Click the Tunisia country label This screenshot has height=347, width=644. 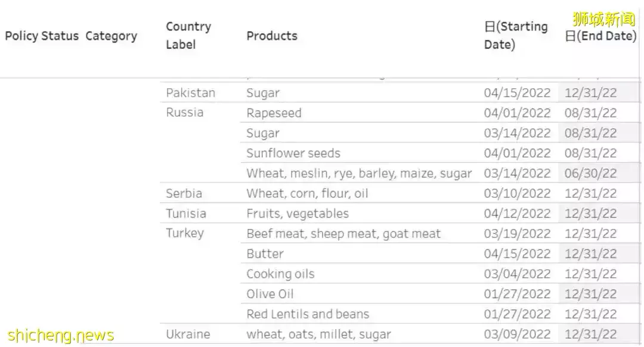pyautogui.click(x=186, y=213)
